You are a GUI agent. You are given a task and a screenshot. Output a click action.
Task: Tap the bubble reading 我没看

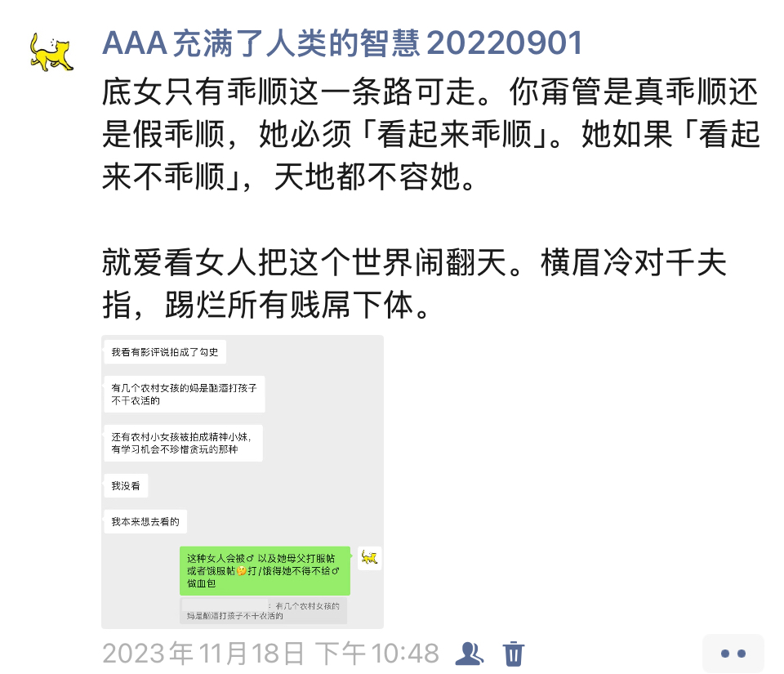point(126,485)
